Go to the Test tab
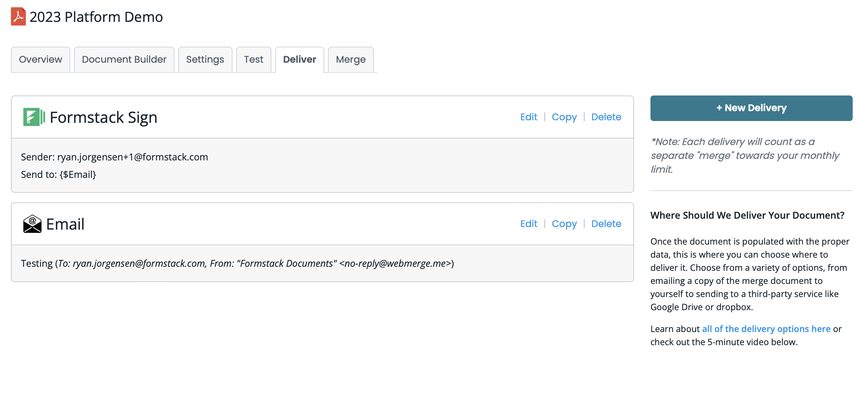This screenshot has width=868, height=398. (254, 59)
